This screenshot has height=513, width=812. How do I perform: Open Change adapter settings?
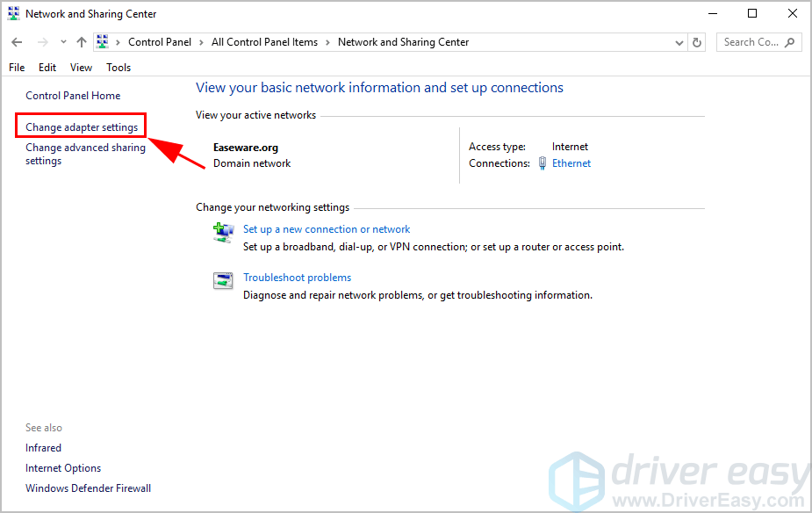[82, 127]
